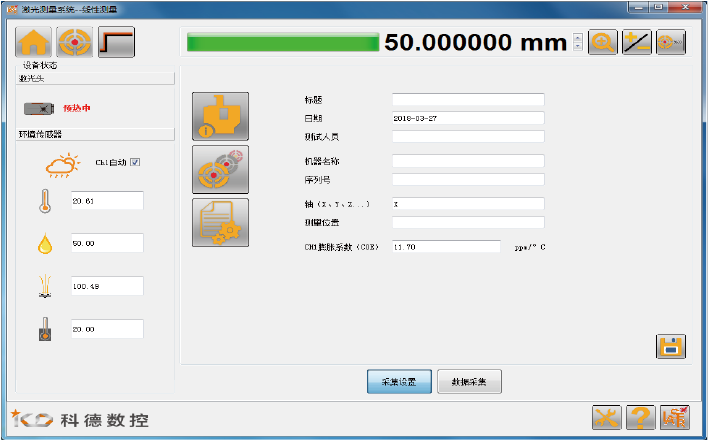Select the step-profile measurement icon
The image size is (708, 440).
point(116,43)
